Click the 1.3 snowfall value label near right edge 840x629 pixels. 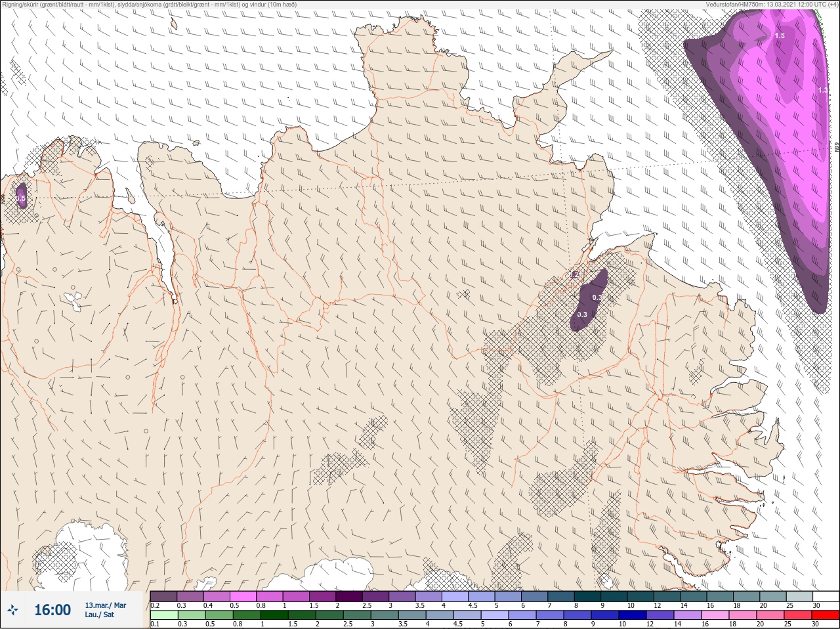click(x=823, y=90)
